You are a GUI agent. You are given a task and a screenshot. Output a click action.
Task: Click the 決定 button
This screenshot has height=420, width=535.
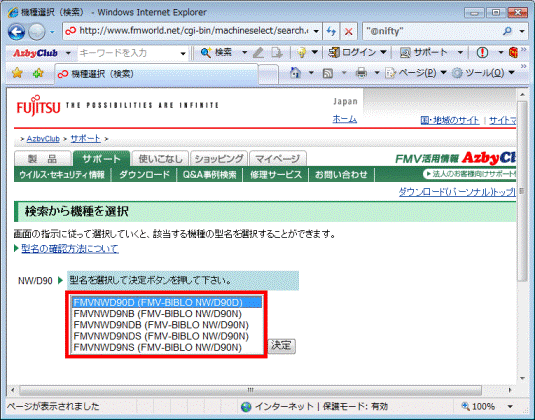tap(281, 346)
